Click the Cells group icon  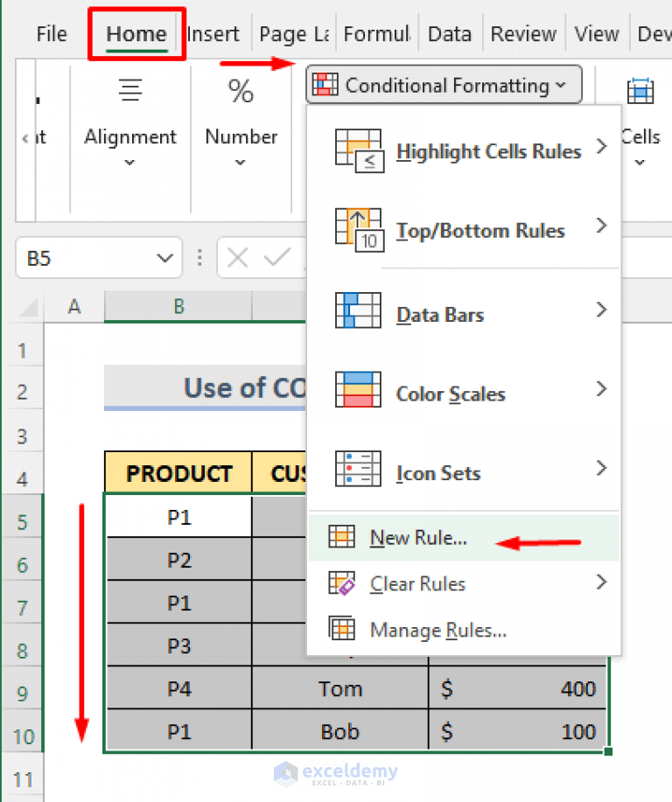click(640, 90)
